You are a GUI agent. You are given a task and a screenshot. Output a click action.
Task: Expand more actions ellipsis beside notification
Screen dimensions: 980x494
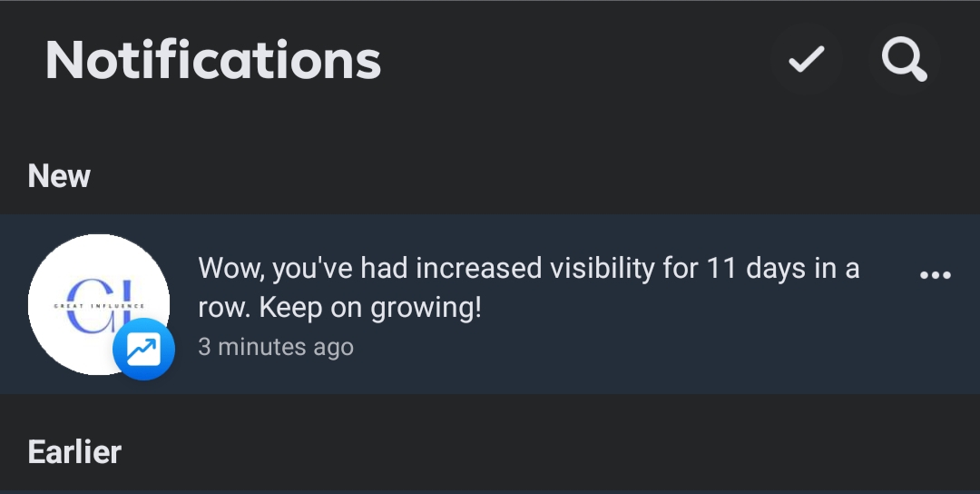[935, 274]
